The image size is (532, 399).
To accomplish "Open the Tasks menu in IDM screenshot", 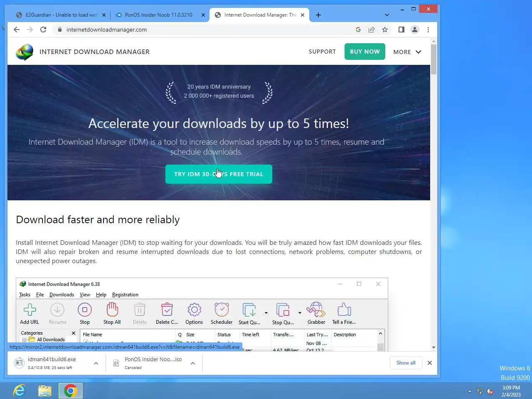I will [25, 295].
